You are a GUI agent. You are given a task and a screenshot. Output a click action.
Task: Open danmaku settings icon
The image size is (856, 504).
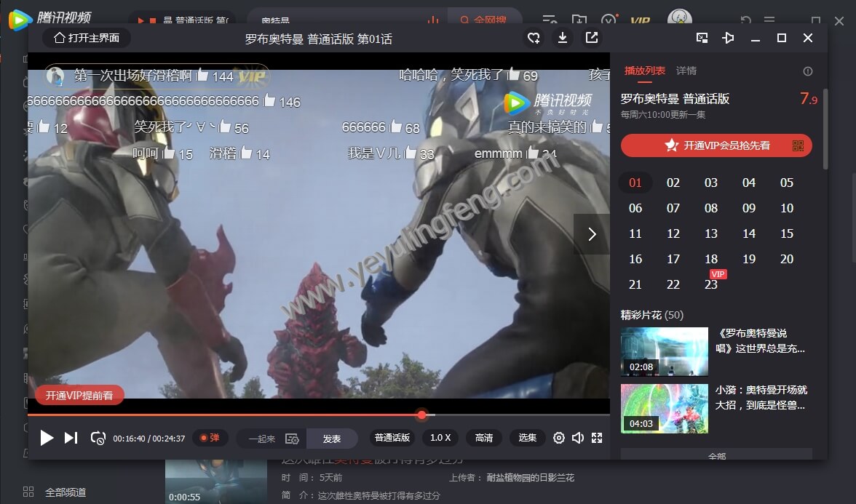coord(292,439)
